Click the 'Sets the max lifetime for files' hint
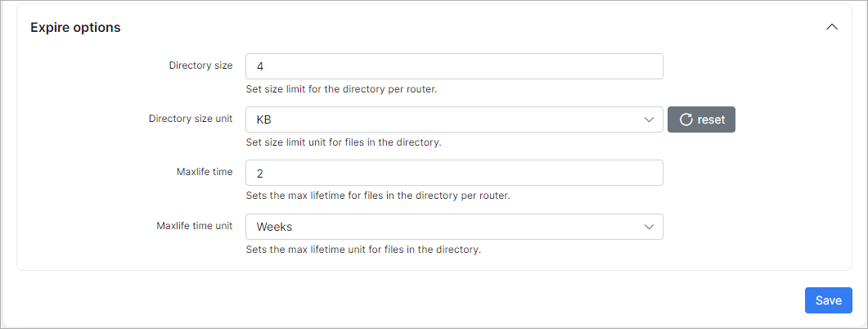 tap(377, 196)
